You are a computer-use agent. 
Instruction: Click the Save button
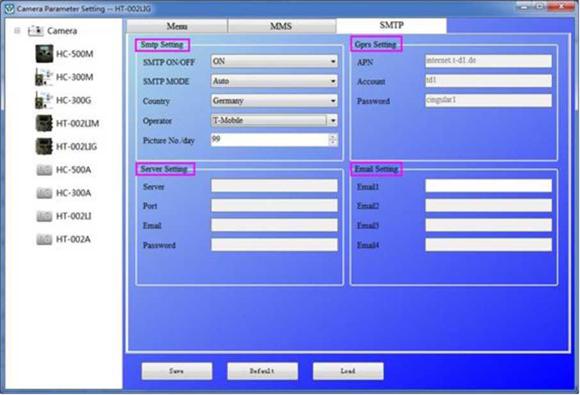coord(177,371)
